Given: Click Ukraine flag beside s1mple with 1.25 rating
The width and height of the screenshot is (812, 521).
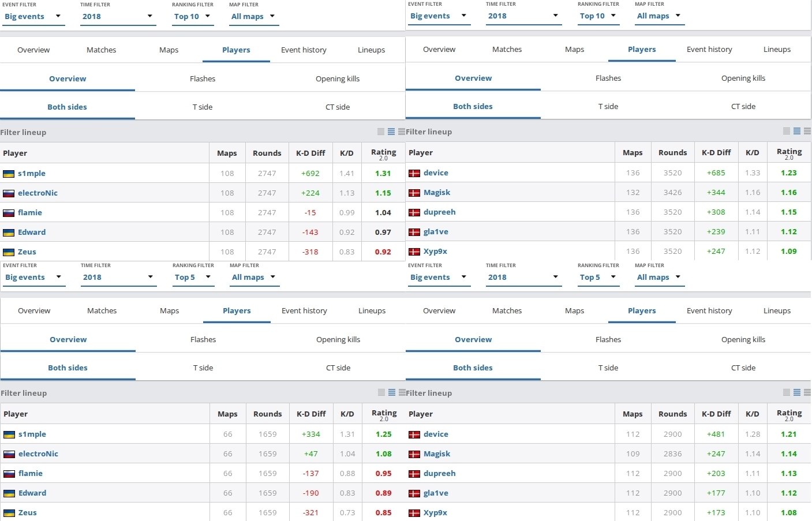Looking at the screenshot, I should pos(9,434).
